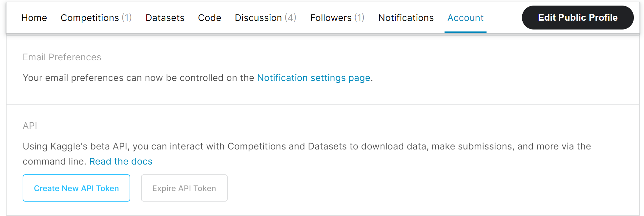Switch to the Notifications tab
The width and height of the screenshot is (644, 216).
(x=406, y=18)
